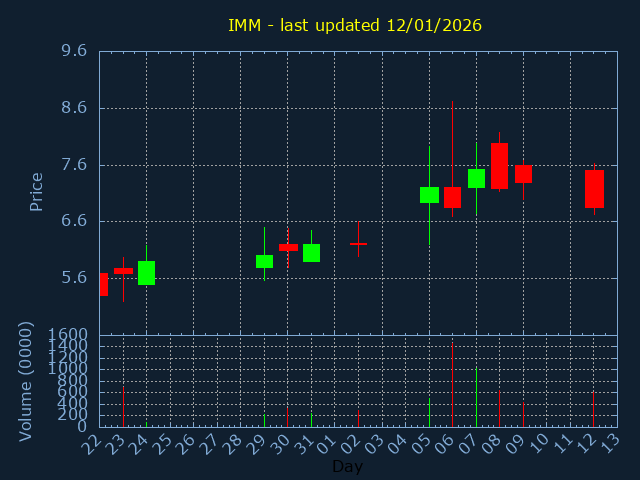Click the Day x-axis label
Image resolution: width=640 pixels, height=480 pixels.
pyautogui.click(x=347, y=466)
